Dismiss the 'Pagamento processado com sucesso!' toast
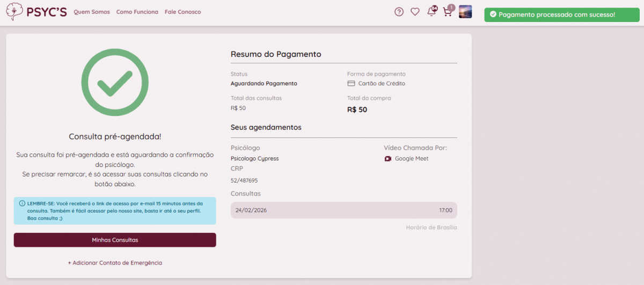 [562, 14]
